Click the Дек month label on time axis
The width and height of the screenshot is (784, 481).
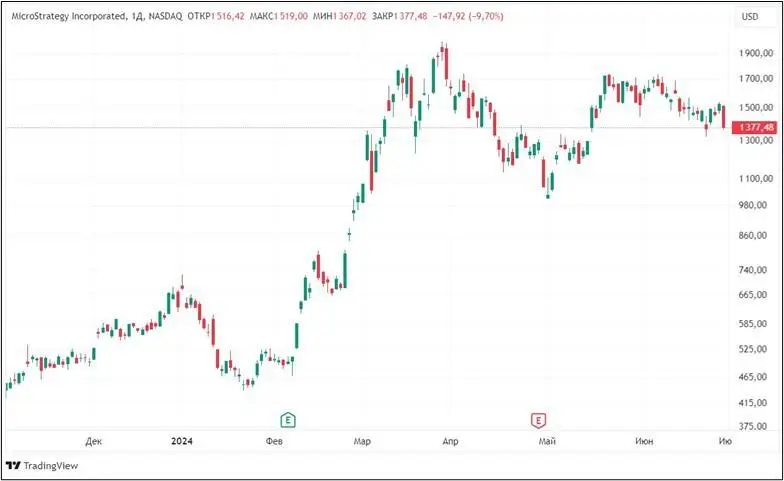(94, 441)
